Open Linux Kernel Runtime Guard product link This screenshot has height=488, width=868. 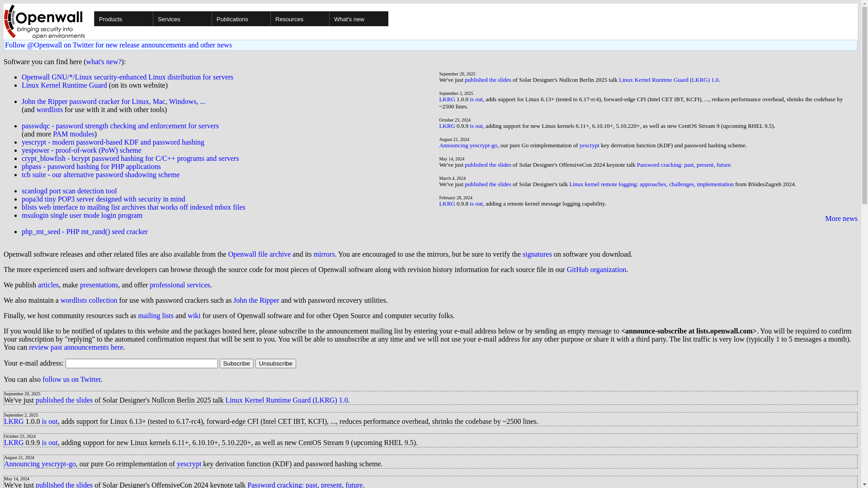(64, 85)
